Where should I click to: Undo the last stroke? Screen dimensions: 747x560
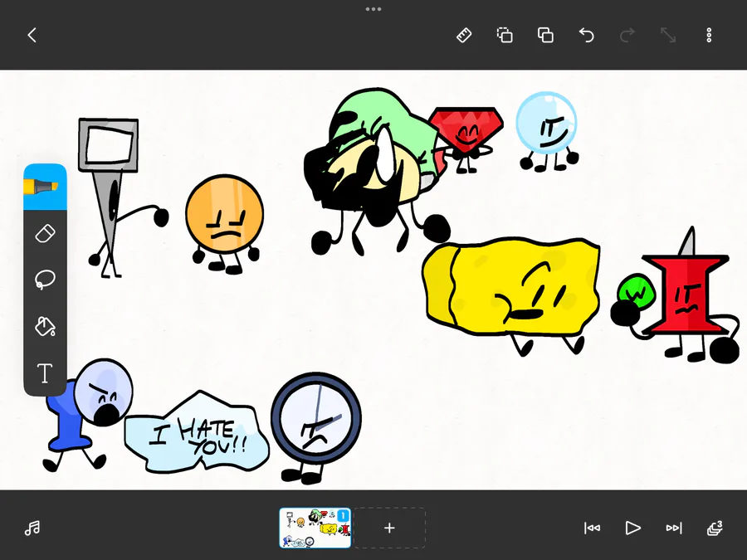pos(587,35)
